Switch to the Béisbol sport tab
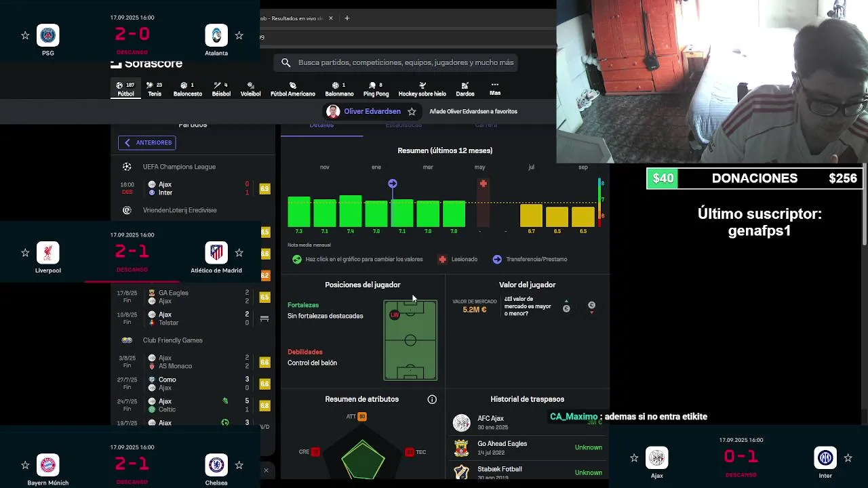 pyautogui.click(x=221, y=89)
